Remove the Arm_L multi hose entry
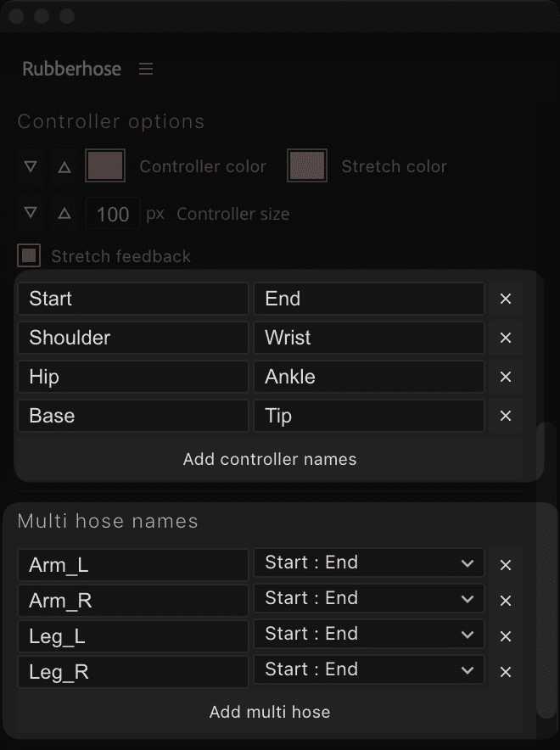 [x=506, y=565]
